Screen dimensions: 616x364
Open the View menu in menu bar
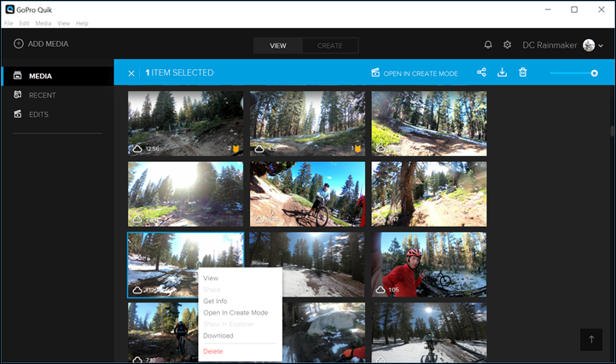point(64,23)
